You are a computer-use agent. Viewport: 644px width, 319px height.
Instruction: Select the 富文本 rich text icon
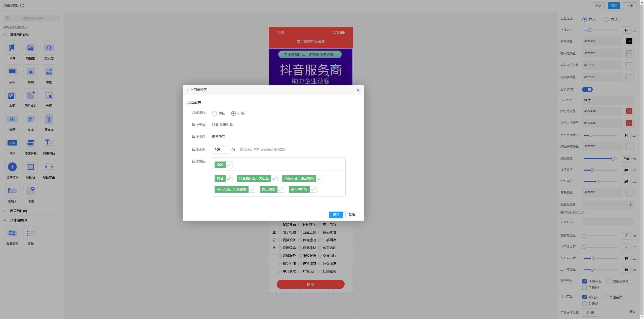pos(49,119)
